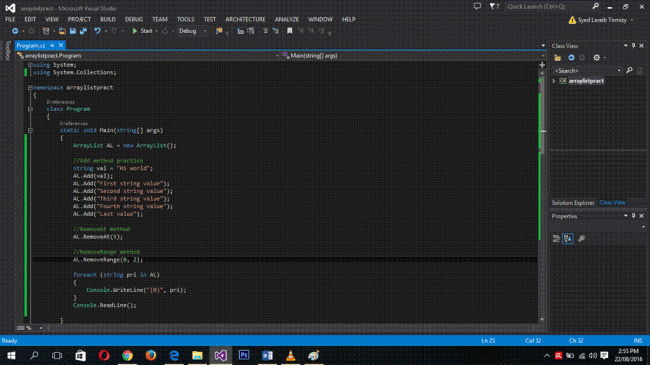Collapse the class Program block
This screenshot has height=365, width=650.
coord(30,109)
